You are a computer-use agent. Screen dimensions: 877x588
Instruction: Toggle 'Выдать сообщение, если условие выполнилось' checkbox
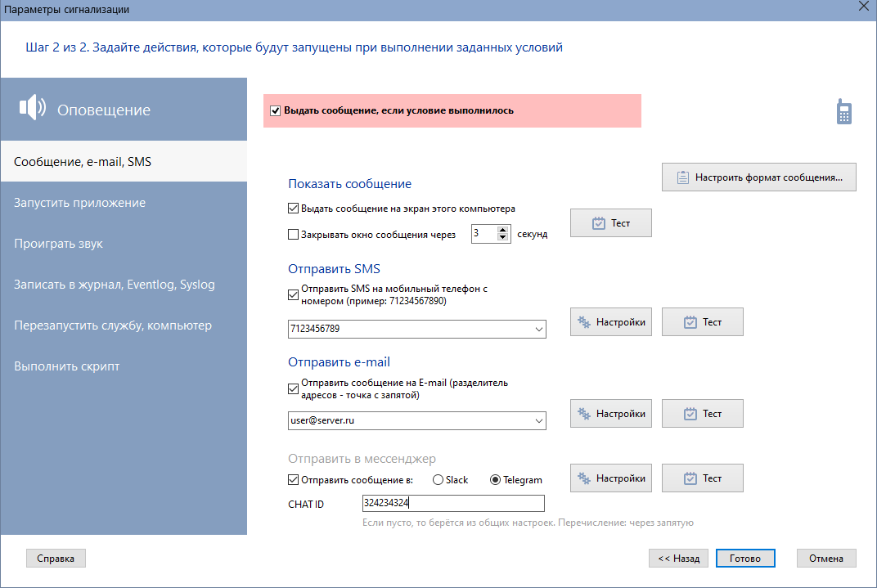pyautogui.click(x=275, y=110)
